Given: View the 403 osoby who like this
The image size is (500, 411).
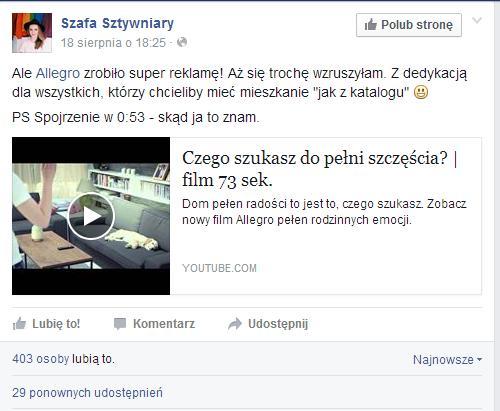Looking at the screenshot, I should 41,359.
